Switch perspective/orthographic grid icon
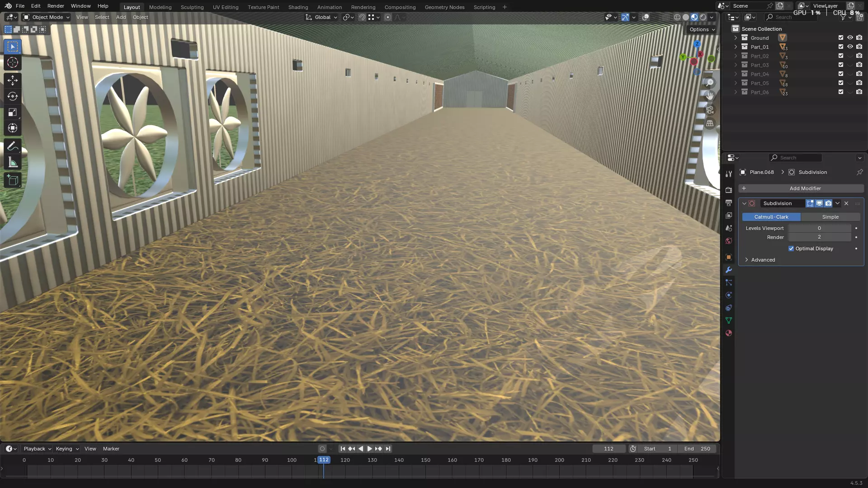 (710, 123)
